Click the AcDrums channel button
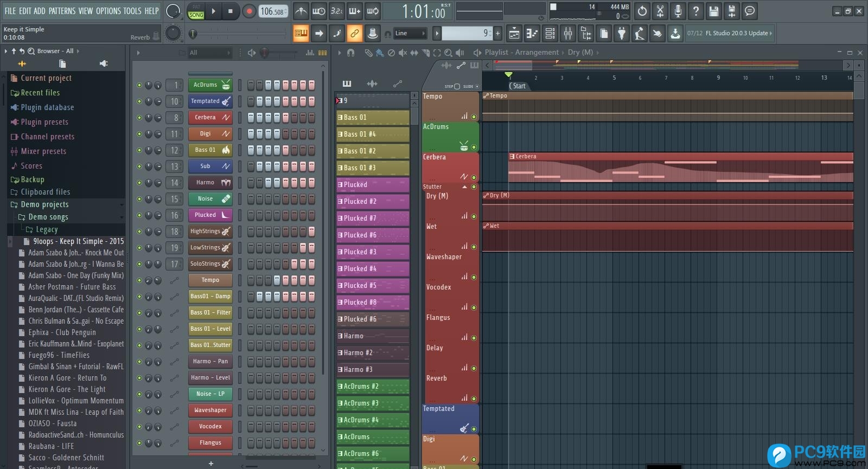The width and height of the screenshot is (868, 469). (x=210, y=85)
